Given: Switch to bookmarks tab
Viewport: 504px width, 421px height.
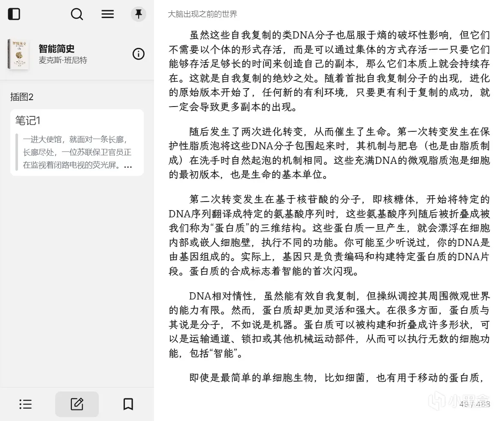Looking at the screenshot, I should (128, 404).
